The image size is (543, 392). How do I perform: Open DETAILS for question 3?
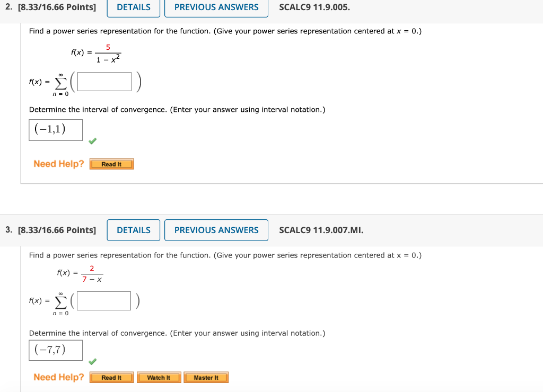133,230
